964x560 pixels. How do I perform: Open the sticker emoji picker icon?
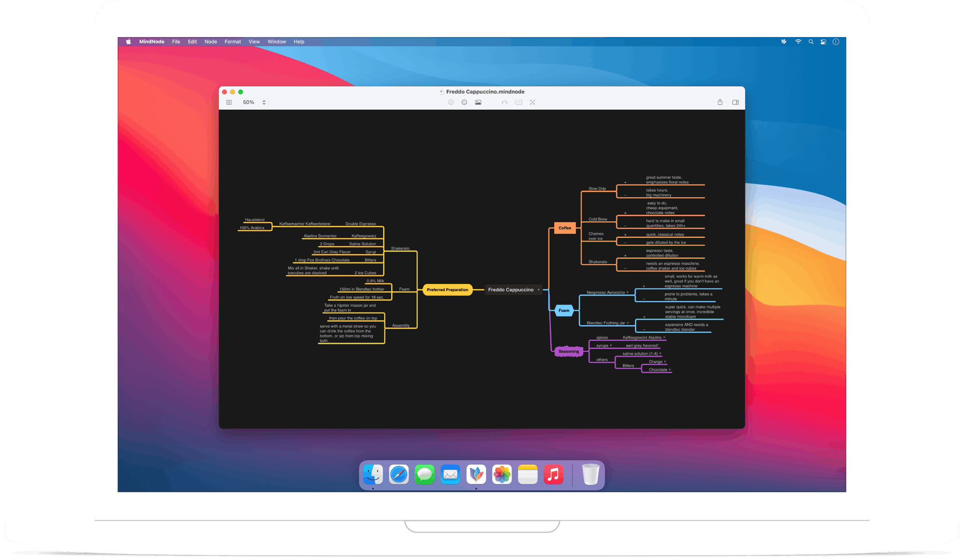pyautogui.click(x=464, y=102)
